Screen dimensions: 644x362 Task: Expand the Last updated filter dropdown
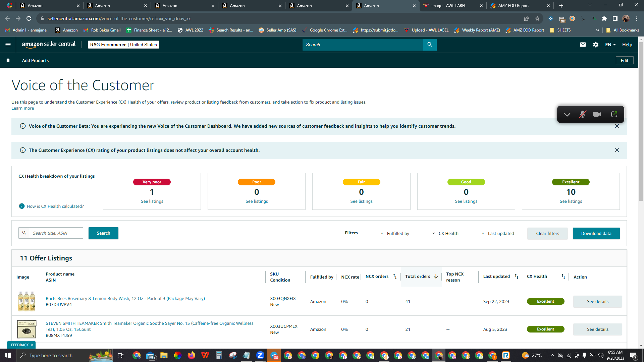[x=497, y=233]
